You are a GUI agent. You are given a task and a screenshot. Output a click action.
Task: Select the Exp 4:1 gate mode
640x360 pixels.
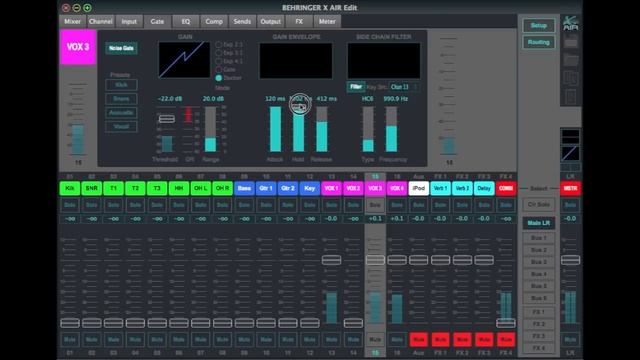tap(219, 61)
